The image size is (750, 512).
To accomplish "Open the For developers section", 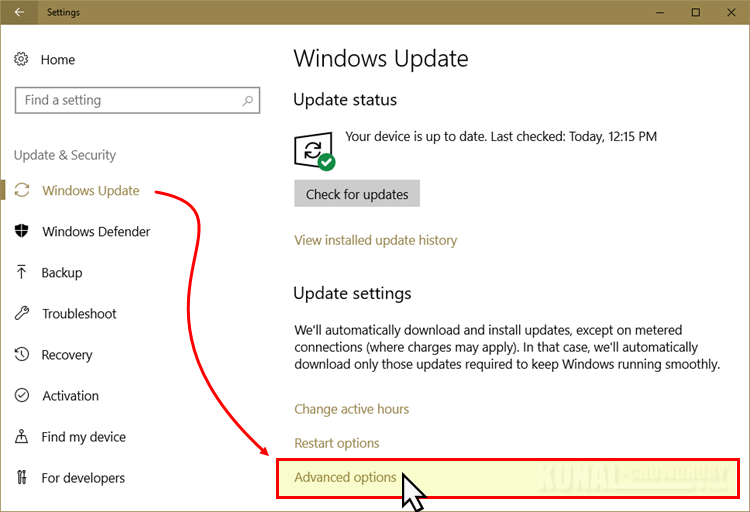I will click(x=83, y=478).
